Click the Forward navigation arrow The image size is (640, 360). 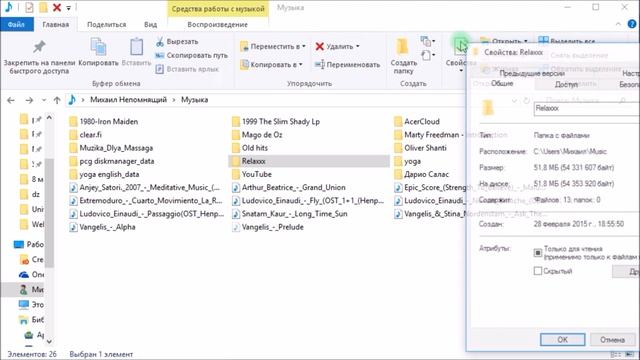click(29, 100)
